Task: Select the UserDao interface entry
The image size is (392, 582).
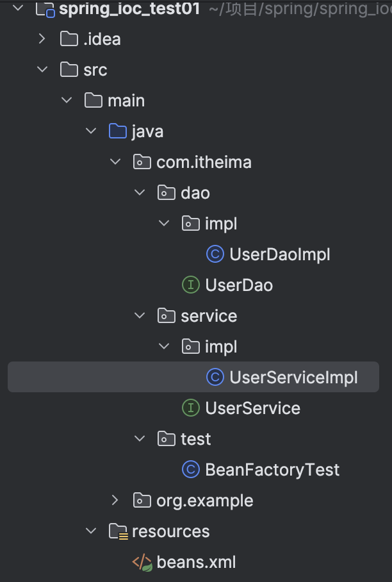Action: click(227, 285)
